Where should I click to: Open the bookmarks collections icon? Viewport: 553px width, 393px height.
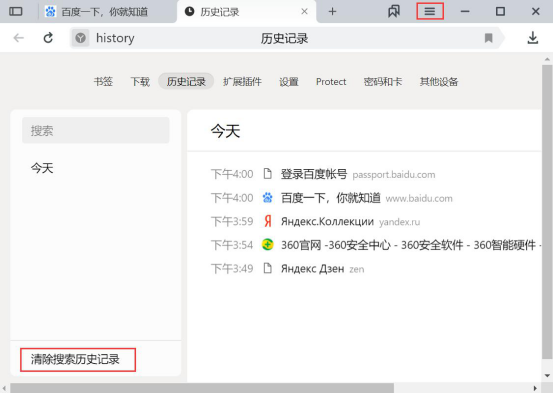coord(394,12)
